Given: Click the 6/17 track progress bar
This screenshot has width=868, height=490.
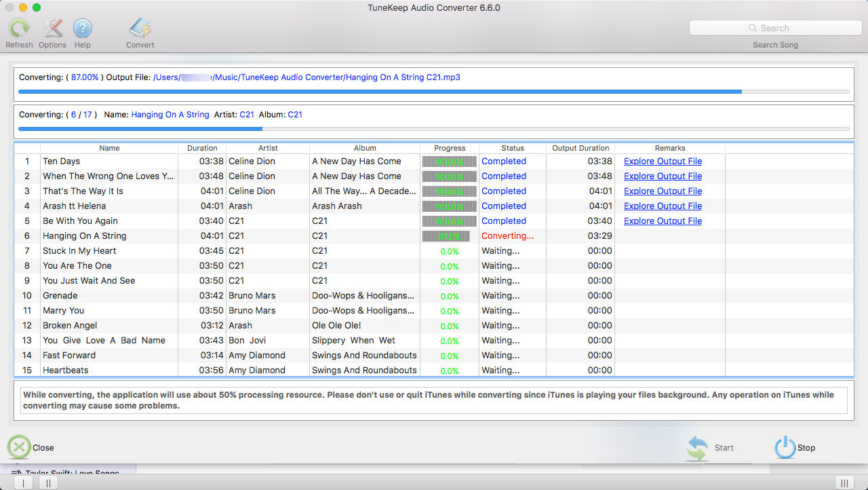Looking at the screenshot, I should 434,128.
